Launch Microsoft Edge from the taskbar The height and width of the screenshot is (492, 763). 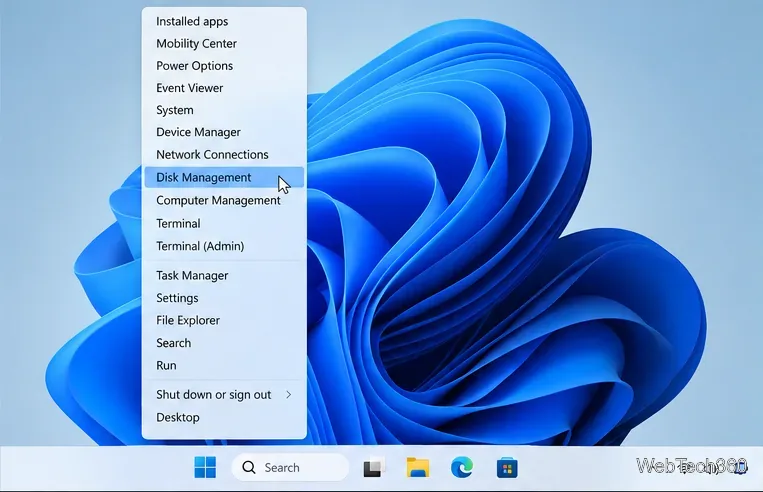[x=462, y=468]
